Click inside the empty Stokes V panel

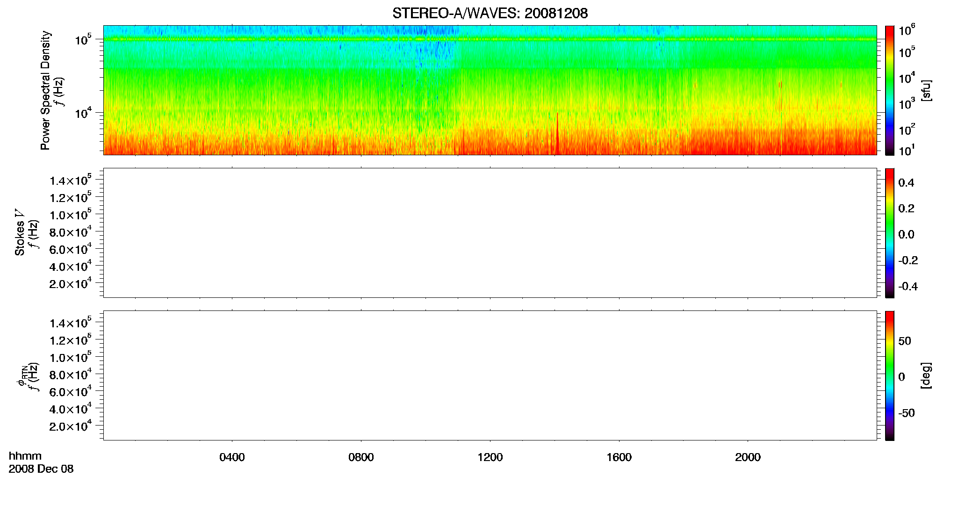[490, 233]
